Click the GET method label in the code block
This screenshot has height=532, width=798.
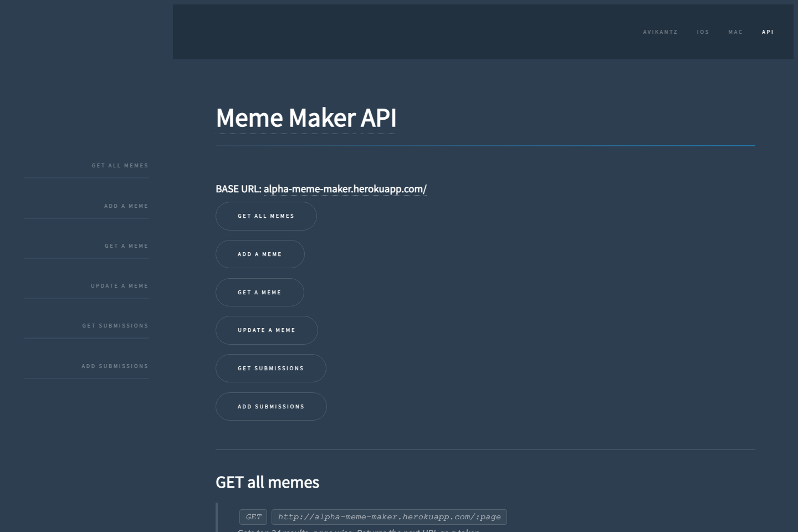tap(253, 516)
